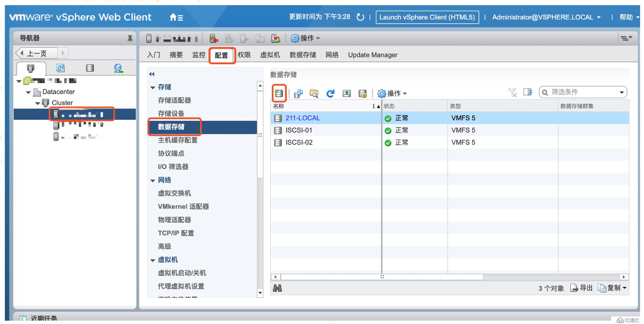This screenshot has width=644, height=324.
Task: Go forward with the navigator forward arrow
Action: 63,53
